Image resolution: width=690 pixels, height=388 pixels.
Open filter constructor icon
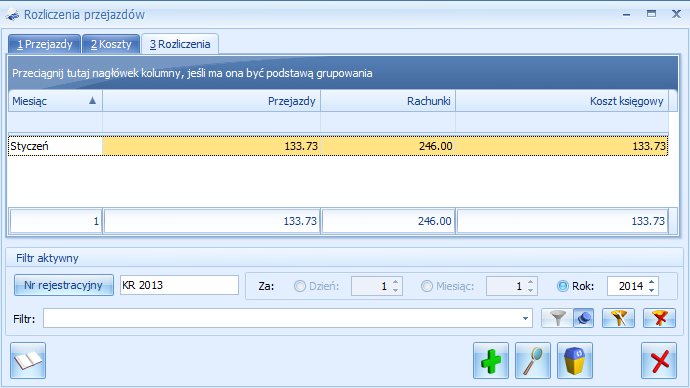(618, 318)
